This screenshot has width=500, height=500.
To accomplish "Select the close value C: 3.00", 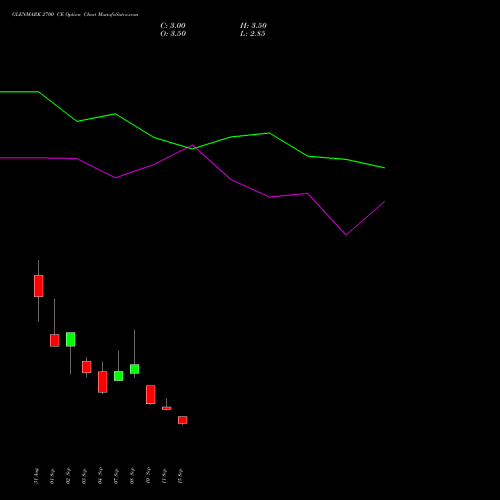I will (x=173, y=26).
